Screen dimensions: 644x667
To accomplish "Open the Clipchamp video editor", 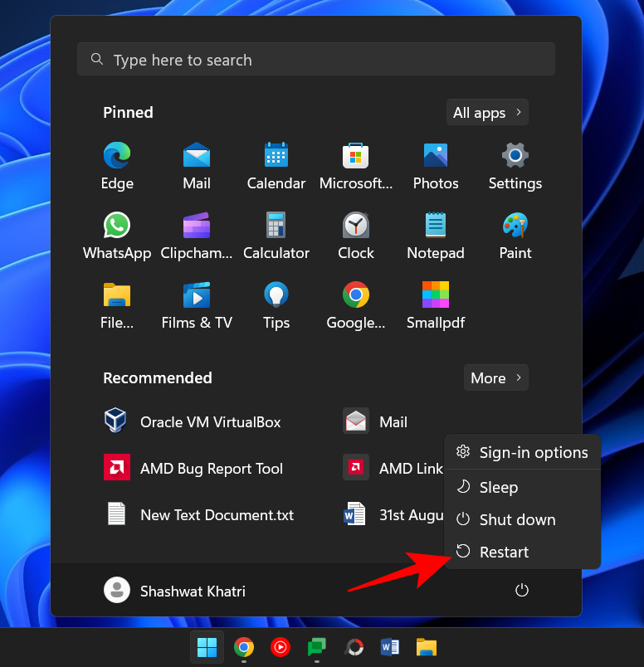I will pos(197,236).
